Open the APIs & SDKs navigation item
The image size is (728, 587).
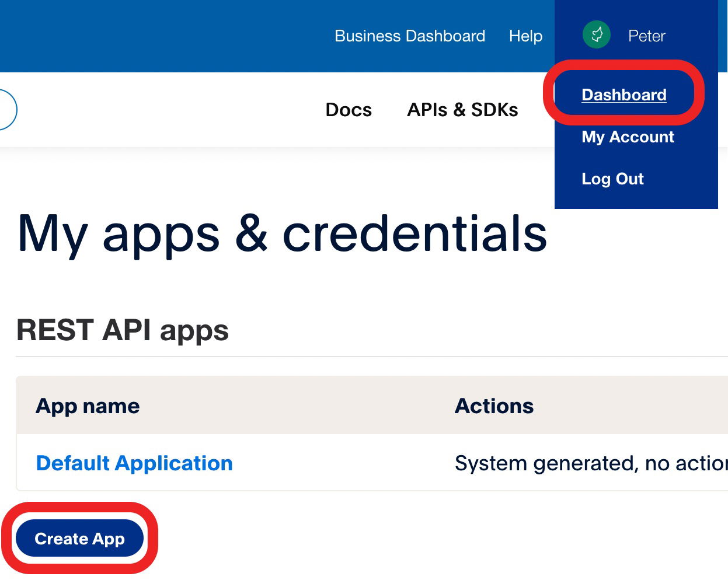[x=462, y=110]
